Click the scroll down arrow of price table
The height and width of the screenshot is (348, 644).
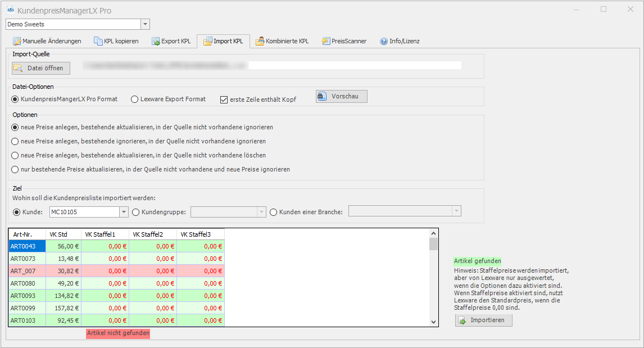433,321
